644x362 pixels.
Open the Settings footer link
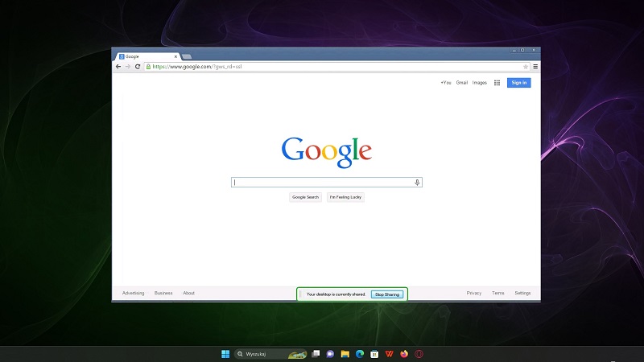(x=522, y=293)
